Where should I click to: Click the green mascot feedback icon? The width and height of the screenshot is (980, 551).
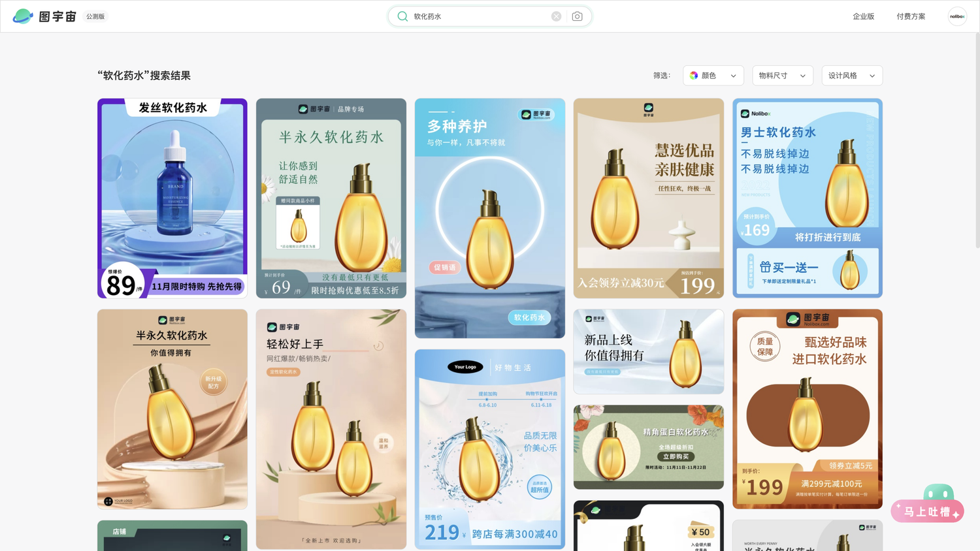point(939,492)
